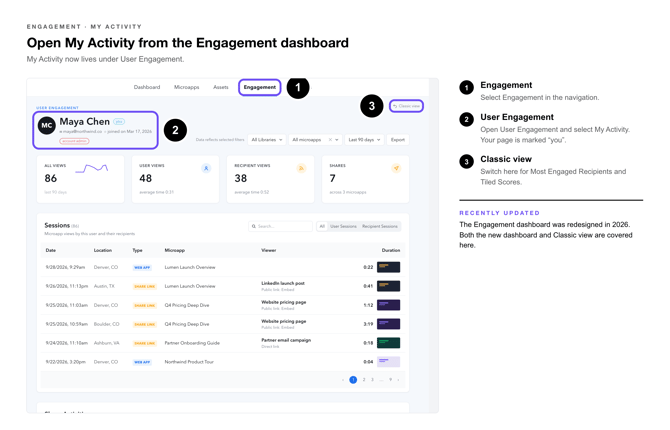The width and height of the screenshot is (670, 430).
Task: Go to next page with right arrow
Action: pyautogui.click(x=398, y=380)
